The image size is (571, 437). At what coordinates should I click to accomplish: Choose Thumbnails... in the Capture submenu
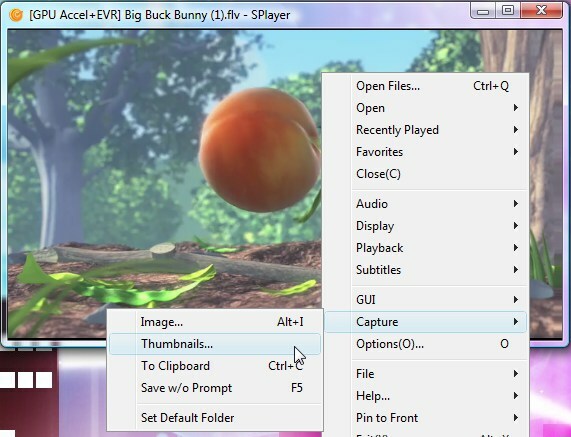(215, 344)
